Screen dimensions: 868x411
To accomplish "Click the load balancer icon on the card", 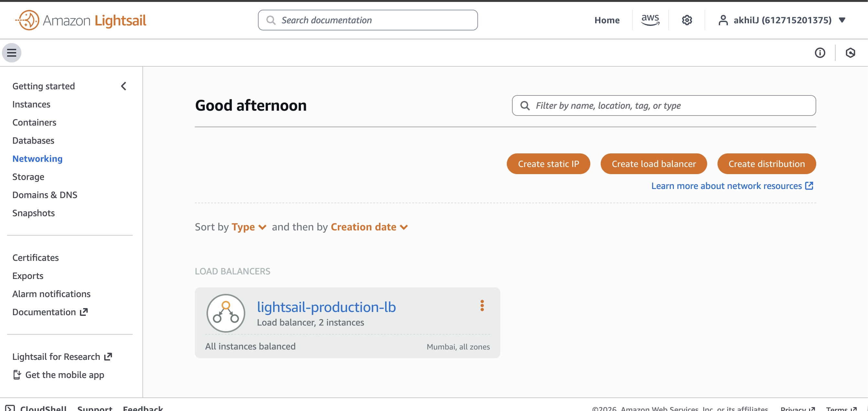I will point(226,313).
